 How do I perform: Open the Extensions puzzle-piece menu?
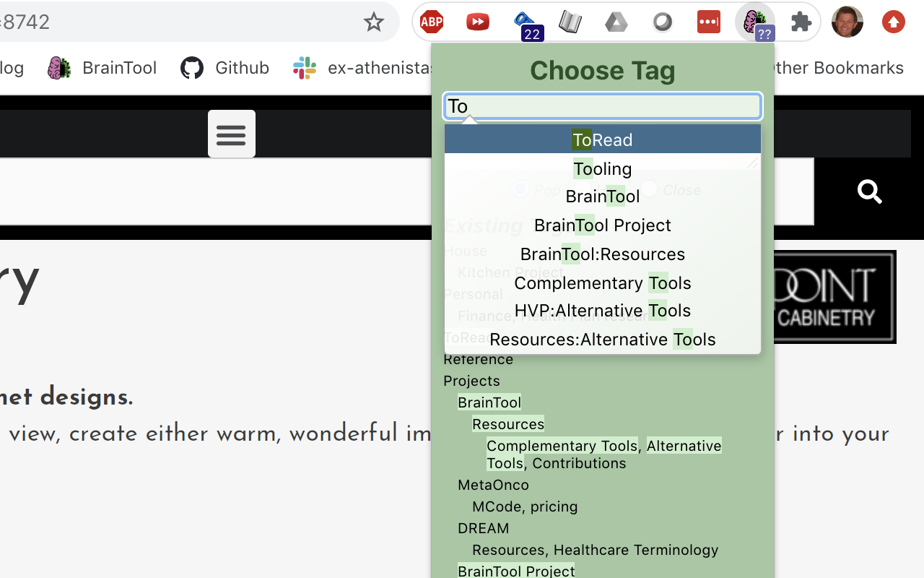tap(801, 22)
